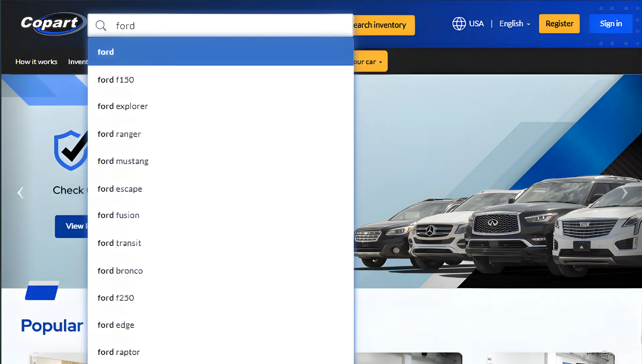Click the blue shield checkmark icon
This screenshot has height=364, width=642.
pyautogui.click(x=71, y=150)
